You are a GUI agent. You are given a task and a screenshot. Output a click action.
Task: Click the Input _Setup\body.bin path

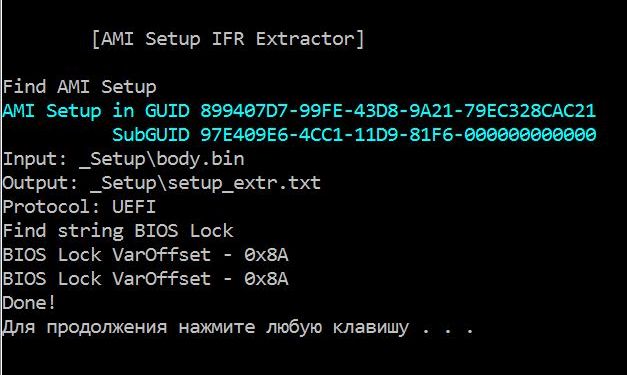coord(162,159)
